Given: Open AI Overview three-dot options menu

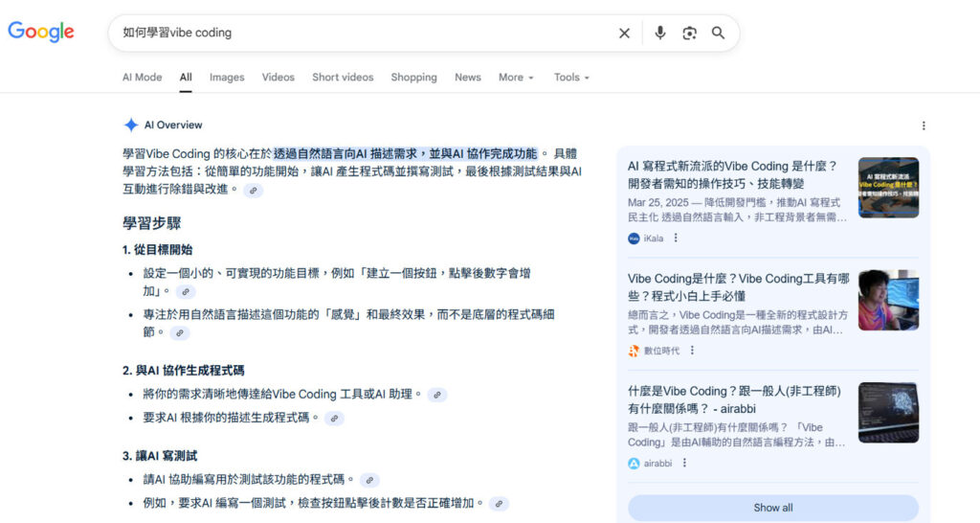Looking at the screenshot, I should click(x=924, y=125).
